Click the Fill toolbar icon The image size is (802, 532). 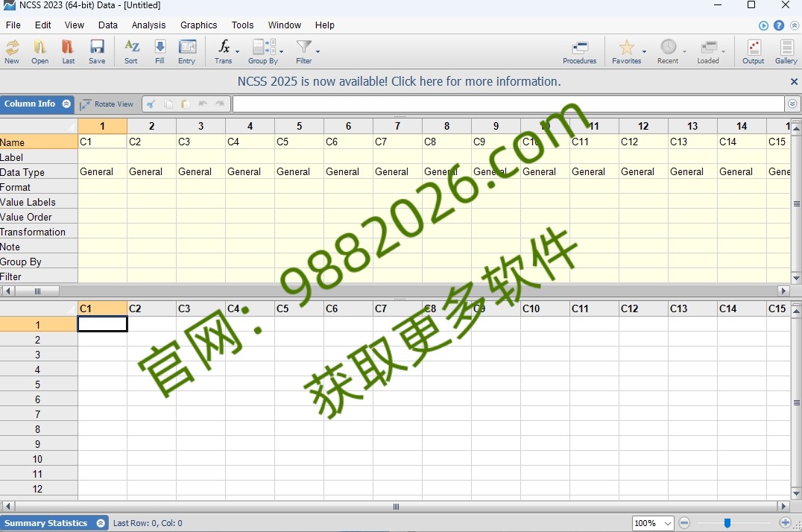point(160,51)
